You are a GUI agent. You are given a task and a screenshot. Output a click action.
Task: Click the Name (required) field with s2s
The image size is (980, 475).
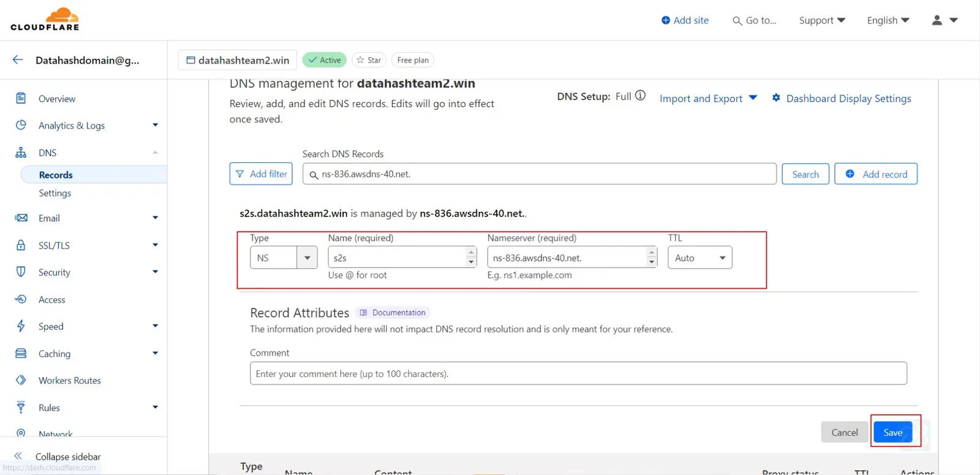tap(402, 258)
